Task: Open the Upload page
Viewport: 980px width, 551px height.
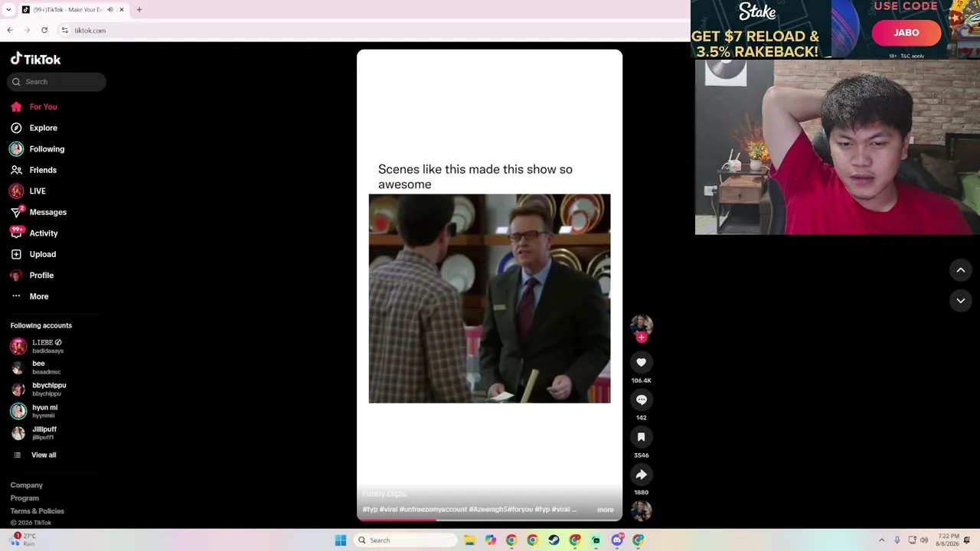Action: click(34, 254)
